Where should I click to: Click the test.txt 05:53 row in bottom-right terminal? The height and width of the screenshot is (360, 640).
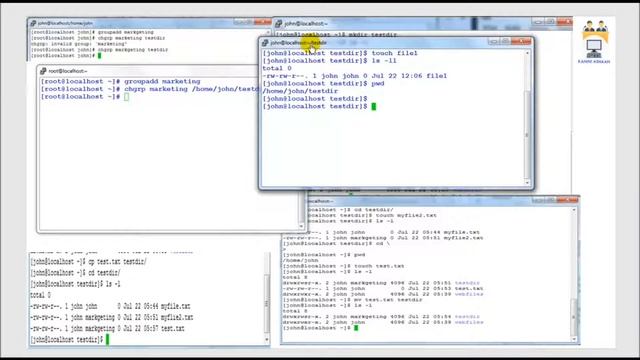(383, 289)
